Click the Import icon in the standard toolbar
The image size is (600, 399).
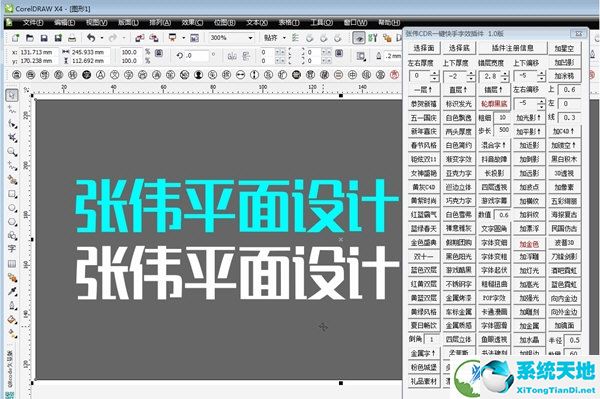click(140, 38)
